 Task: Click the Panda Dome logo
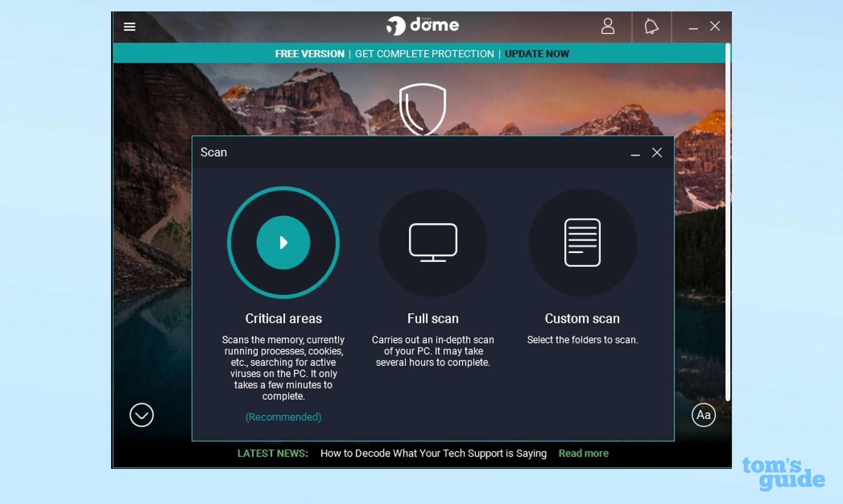(422, 25)
